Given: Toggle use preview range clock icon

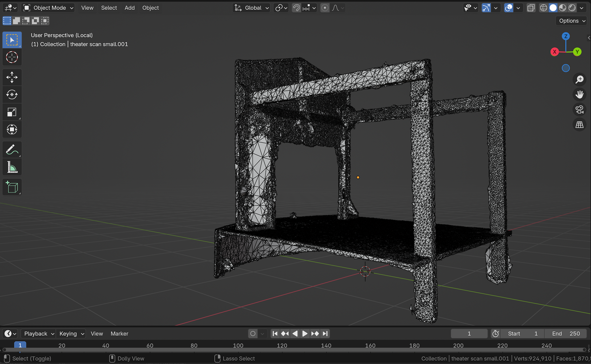Looking at the screenshot, I should click(496, 334).
